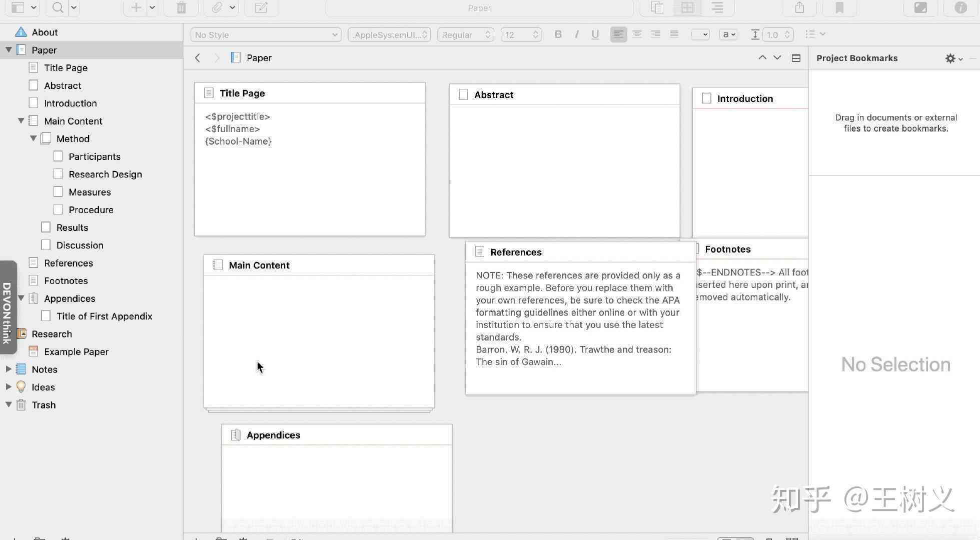Select Title of First Appendix in binder
The image size is (980, 540).
pos(104,316)
